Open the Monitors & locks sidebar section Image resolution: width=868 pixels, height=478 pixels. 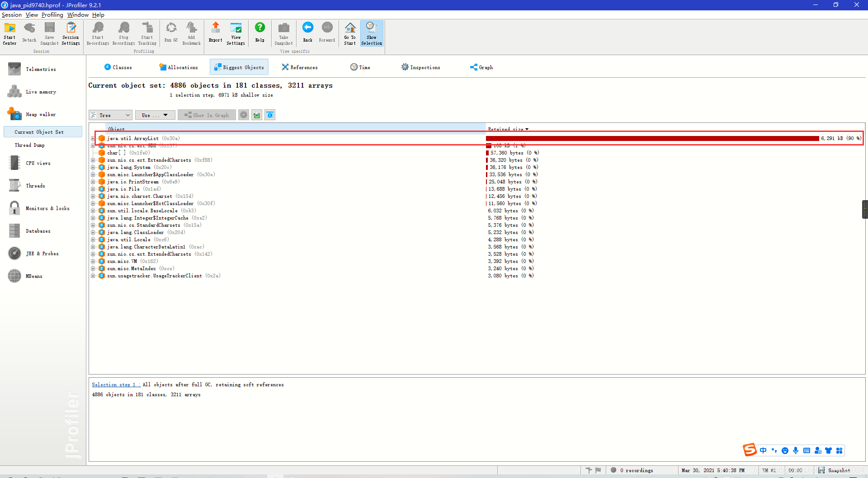coord(47,208)
